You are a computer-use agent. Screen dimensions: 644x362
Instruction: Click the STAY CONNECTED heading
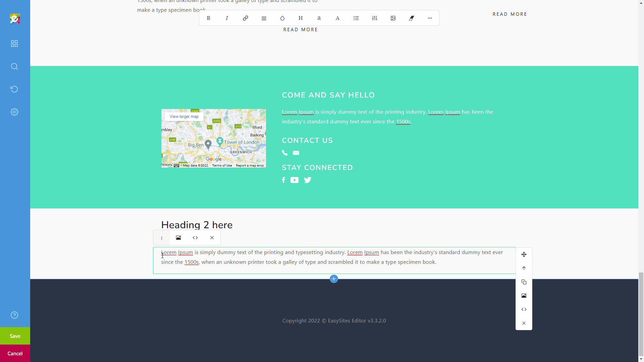[317, 168]
